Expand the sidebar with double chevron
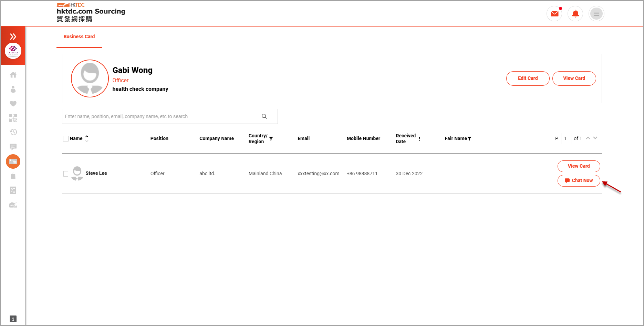Image resolution: width=644 pixels, height=326 pixels. (x=13, y=36)
